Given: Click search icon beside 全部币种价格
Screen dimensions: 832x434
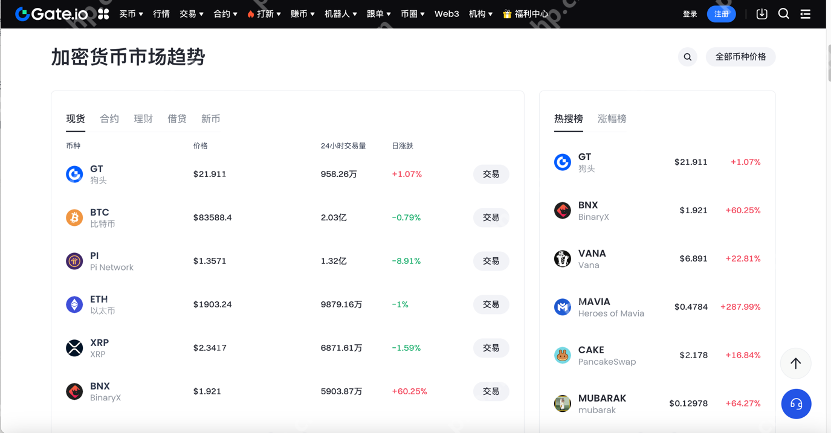Looking at the screenshot, I should (x=688, y=57).
